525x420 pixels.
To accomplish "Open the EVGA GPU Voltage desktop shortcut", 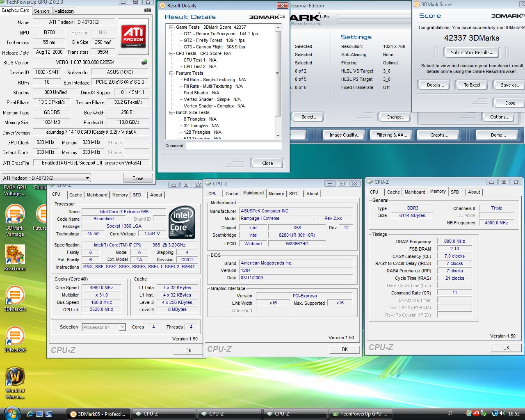I will point(15,190).
